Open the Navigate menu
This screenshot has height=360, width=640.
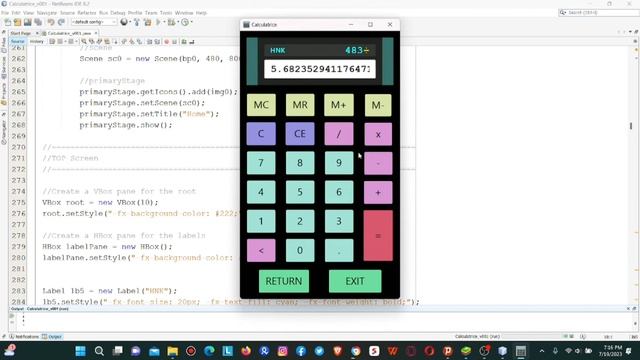47,13
